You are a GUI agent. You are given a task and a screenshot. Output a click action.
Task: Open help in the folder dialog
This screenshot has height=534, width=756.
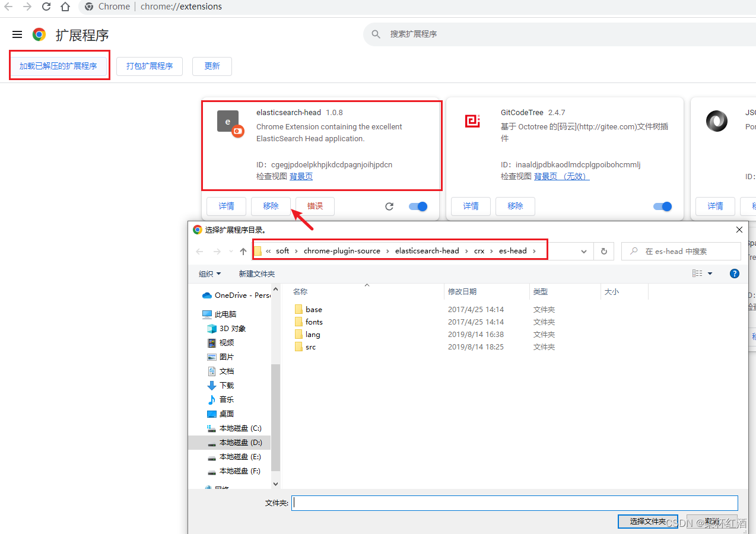tap(735, 274)
